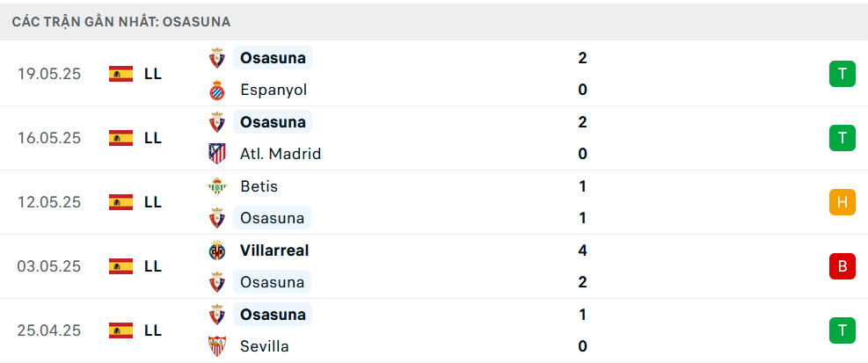Screen dimensions: 868x363
Task: Click Atl. Madrid club crest icon
Action: click(217, 154)
